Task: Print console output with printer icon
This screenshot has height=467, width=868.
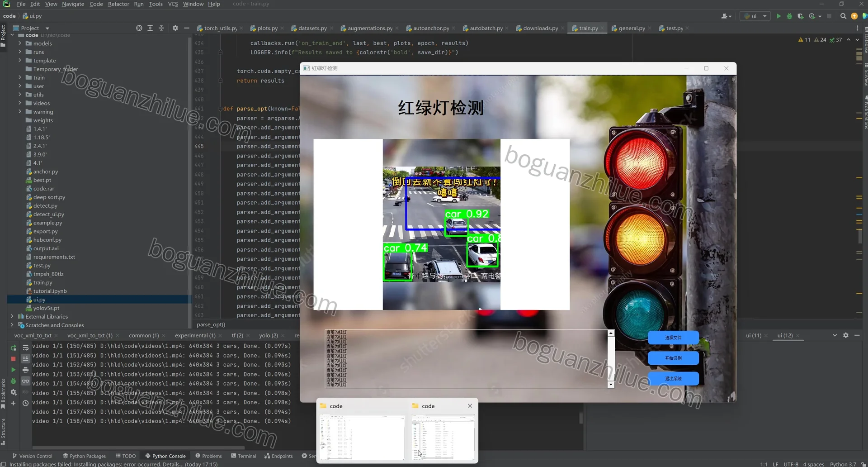Action: pyautogui.click(x=26, y=370)
